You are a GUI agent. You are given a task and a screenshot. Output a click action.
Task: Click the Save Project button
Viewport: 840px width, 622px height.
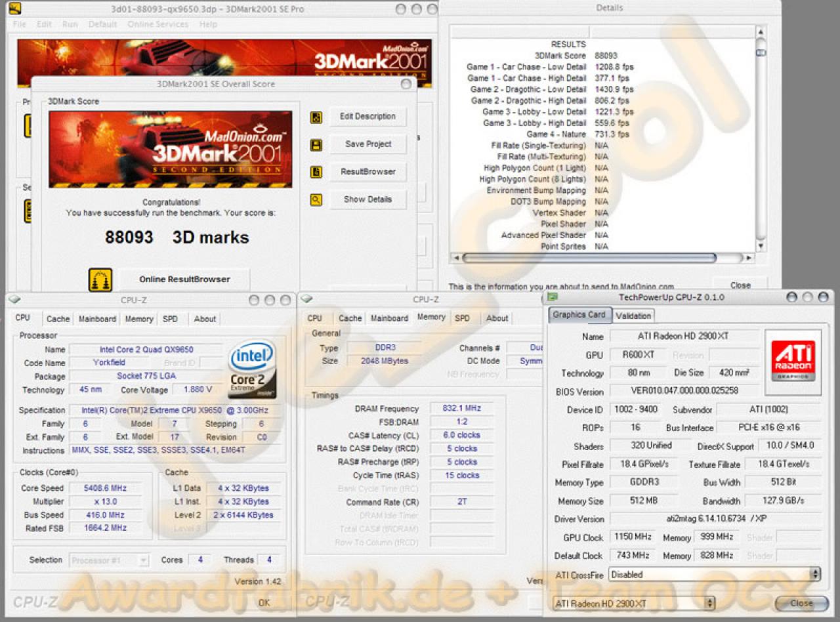(x=367, y=144)
